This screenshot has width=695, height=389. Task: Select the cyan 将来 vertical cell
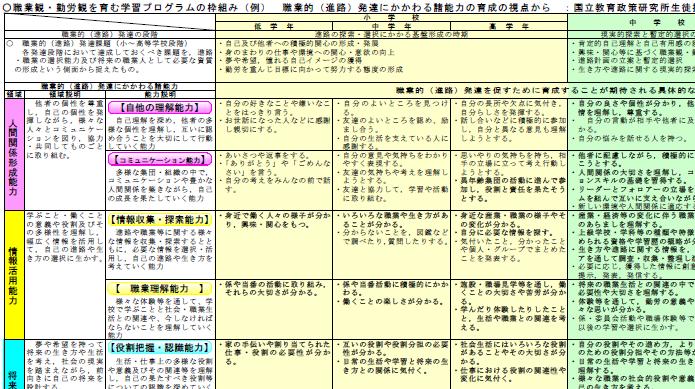click(14, 365)
